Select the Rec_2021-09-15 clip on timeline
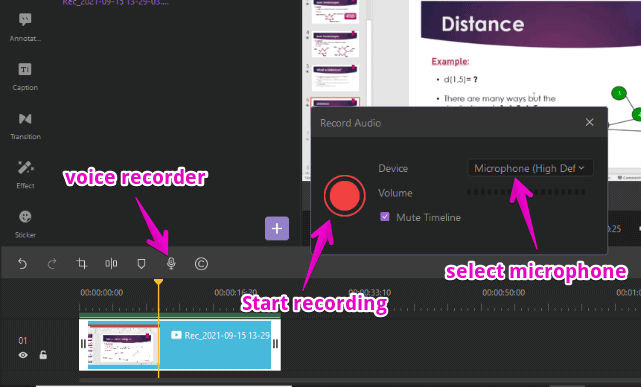 [180, 345]
